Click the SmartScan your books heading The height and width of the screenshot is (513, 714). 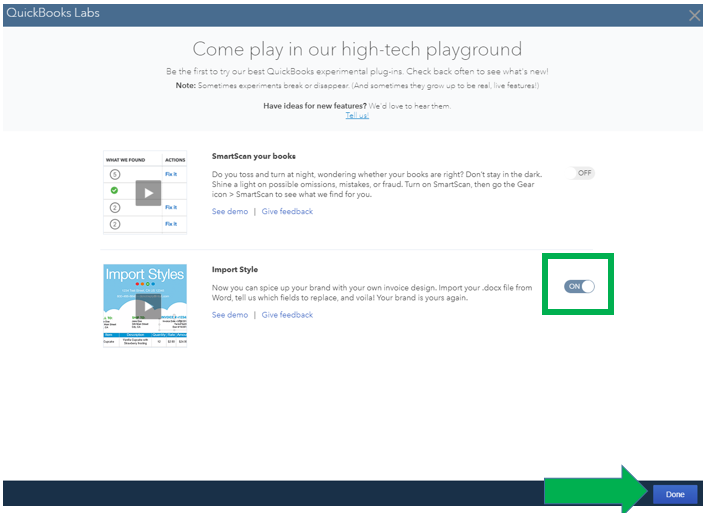tap(254, 156)
